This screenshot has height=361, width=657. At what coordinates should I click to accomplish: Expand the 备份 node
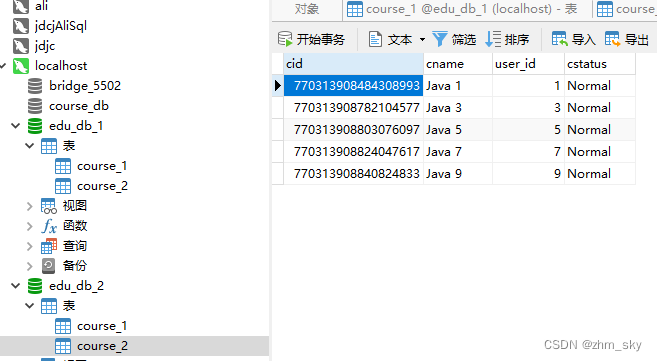point(29,266)
